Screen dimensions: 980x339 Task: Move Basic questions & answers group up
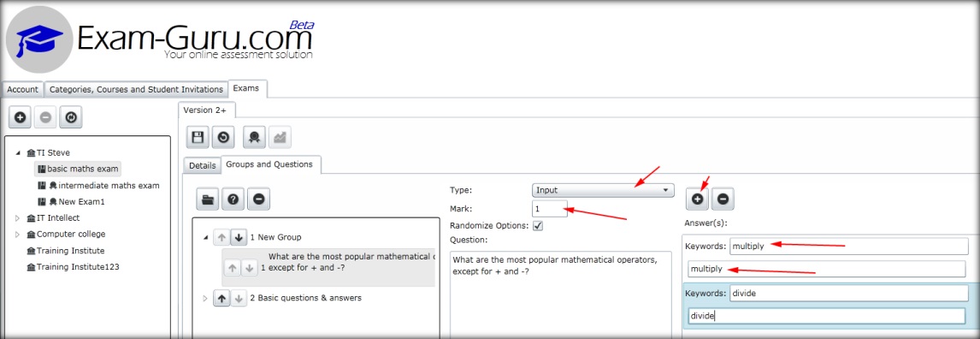click(x=221, y=299)
